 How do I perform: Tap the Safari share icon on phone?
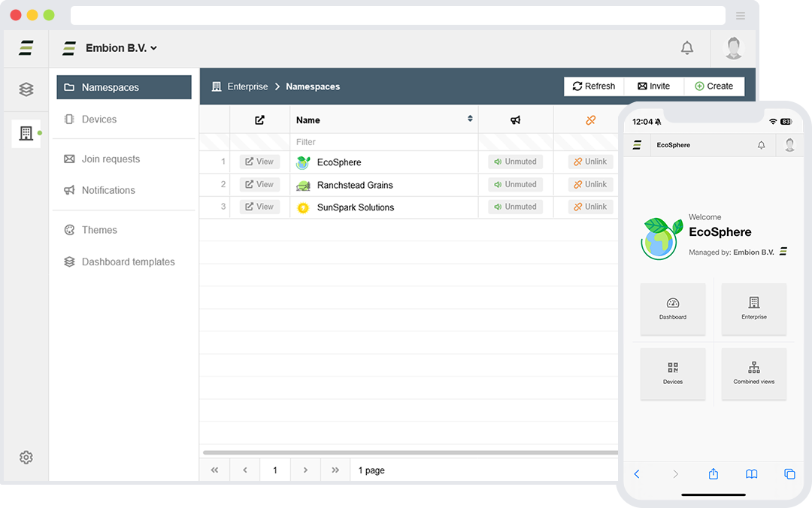pos(714,474)
